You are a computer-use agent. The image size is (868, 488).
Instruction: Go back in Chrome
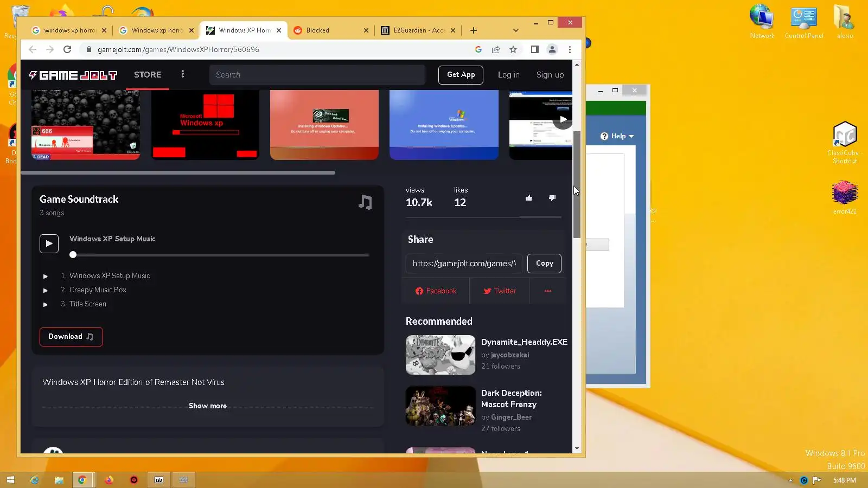coord(33,49)
